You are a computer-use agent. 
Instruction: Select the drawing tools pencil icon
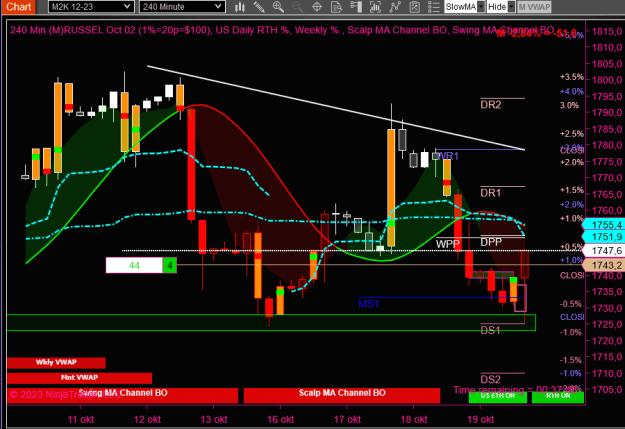pyautogui.click(x=259, y=7)
